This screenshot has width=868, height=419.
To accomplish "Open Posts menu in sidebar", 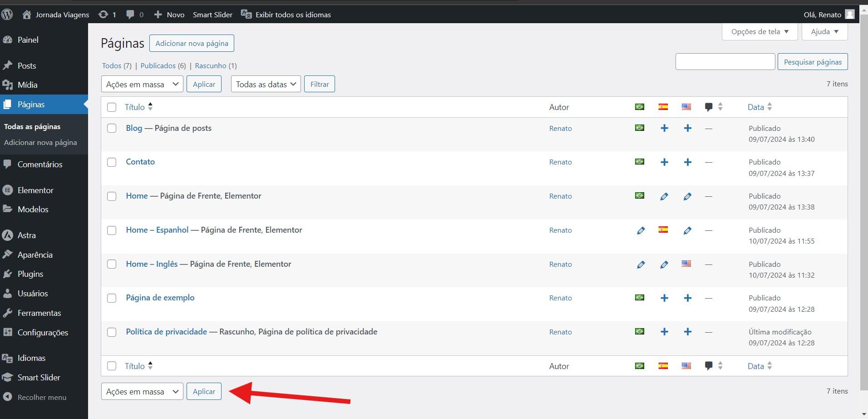I will click(44, 65).
